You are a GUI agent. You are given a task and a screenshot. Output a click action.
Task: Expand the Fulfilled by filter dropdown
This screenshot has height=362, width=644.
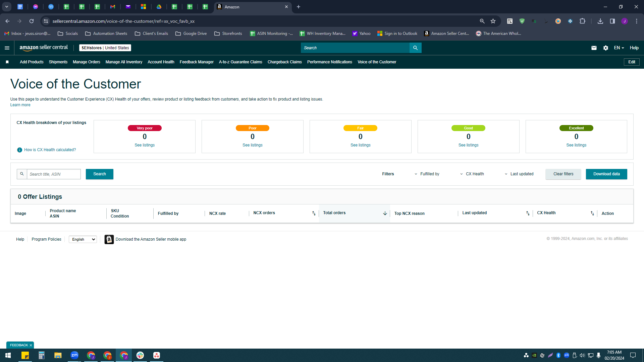[427, 174]
